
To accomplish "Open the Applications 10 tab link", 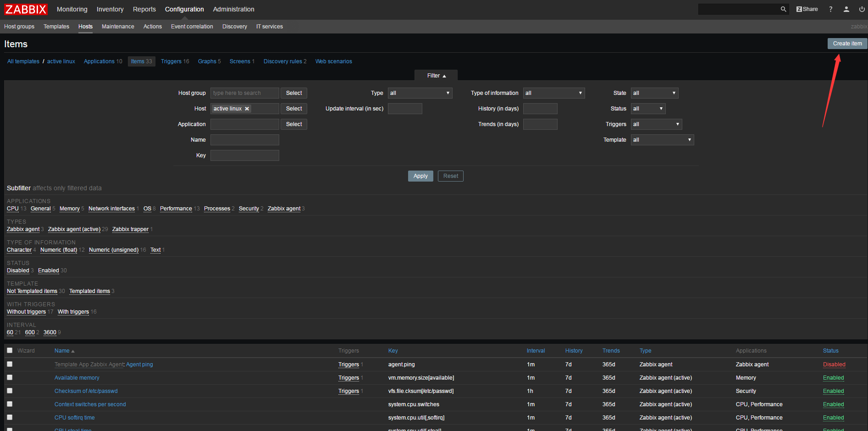I will pyautogui.click(x=103, y=61).
